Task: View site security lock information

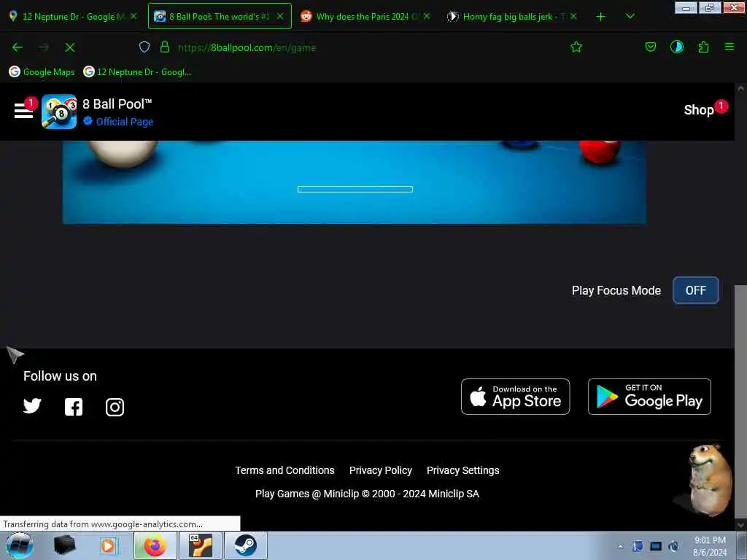Action: 165,47
